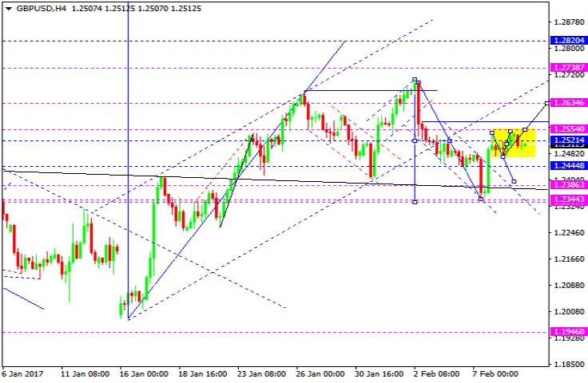The width and height of the screenshot is (588, 383).
Task: Select the 1.24448 blue price label
Action: click(x=569, y=165)
